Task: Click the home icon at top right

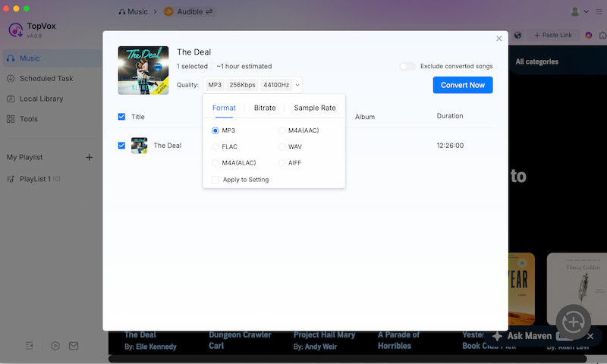Action: point(602,35)
